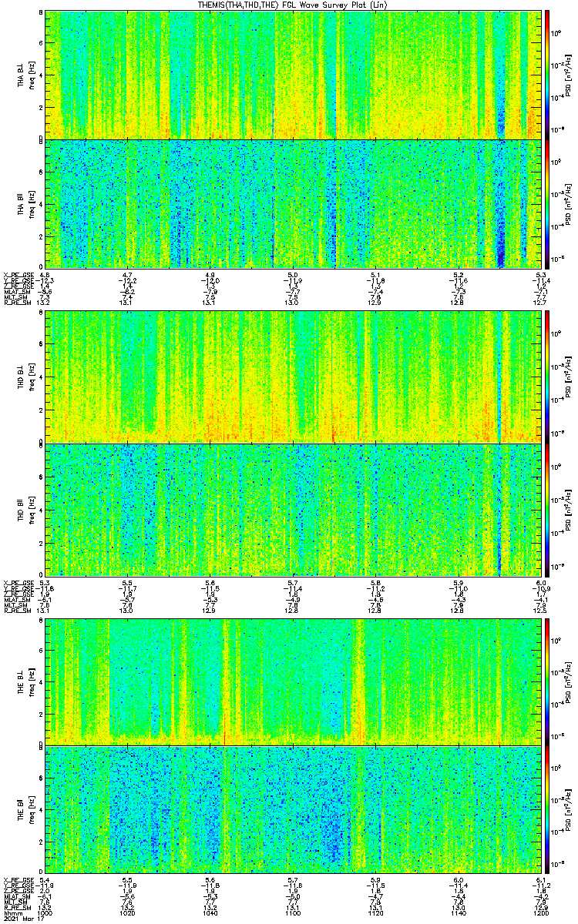Click the THD B-parallel spectrogram panel
The image size is (578, 924).
294,509
